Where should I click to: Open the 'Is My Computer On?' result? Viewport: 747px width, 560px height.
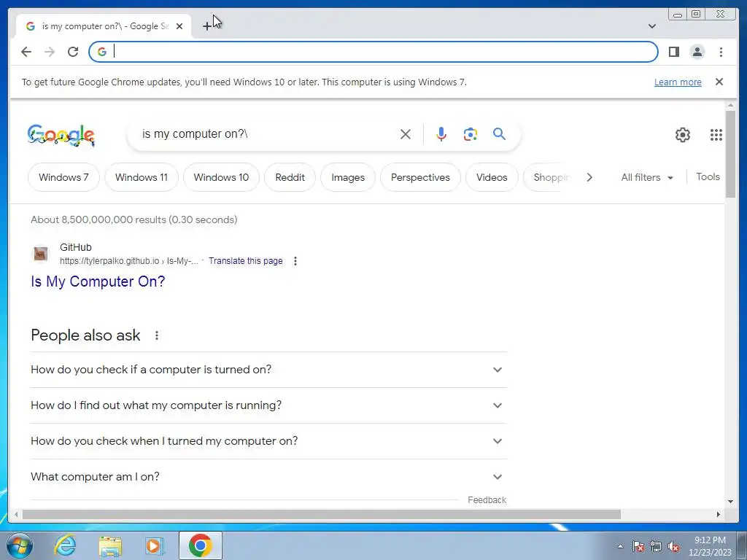(x=98, y=281)
